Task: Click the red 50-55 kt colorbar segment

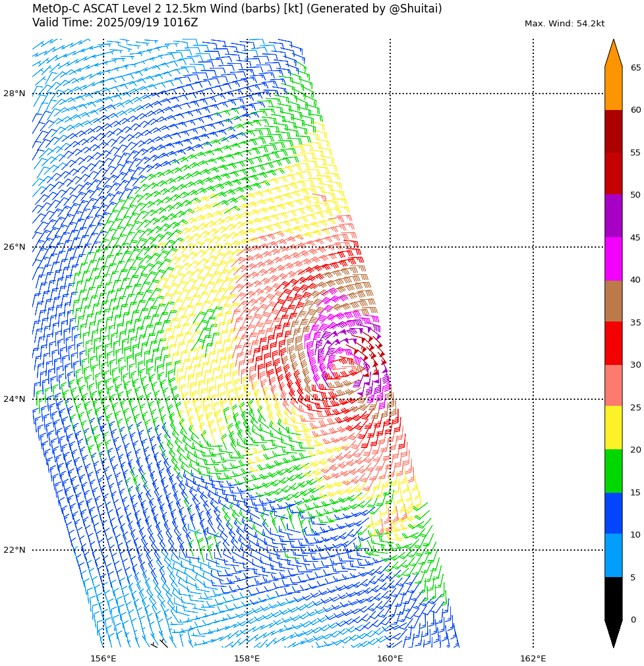Action: [614, 174]
